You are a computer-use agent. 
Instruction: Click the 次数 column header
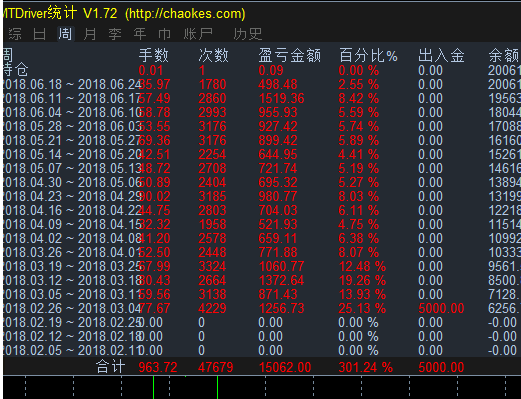214,55
